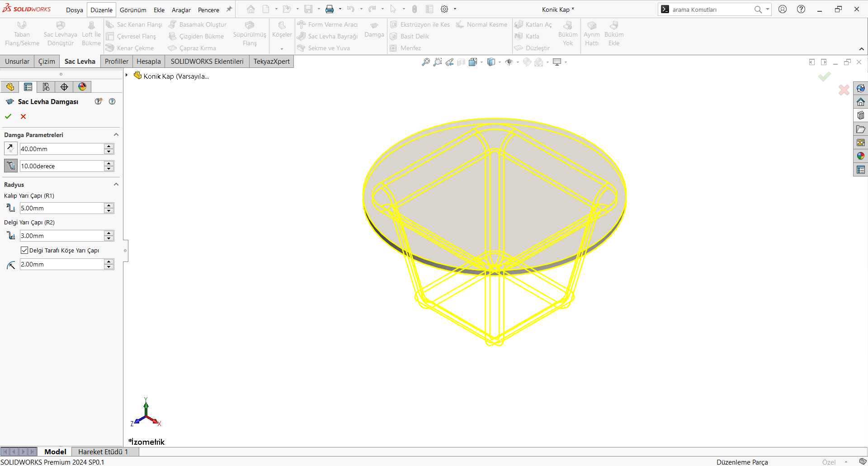
Task: Click reverse direction depth arrow icon
Action: (x=10, y=148)
